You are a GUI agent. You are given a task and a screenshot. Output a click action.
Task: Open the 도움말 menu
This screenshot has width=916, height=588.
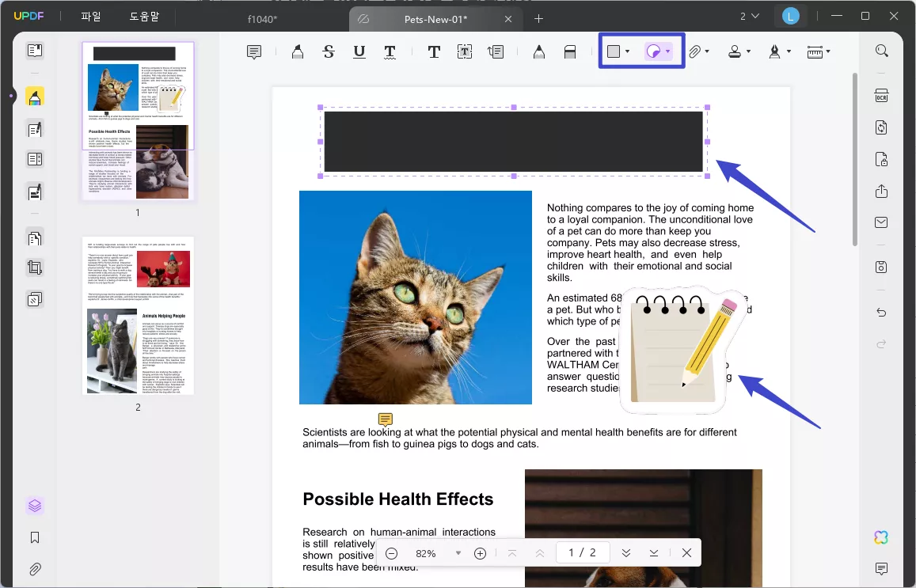[144, 17]
